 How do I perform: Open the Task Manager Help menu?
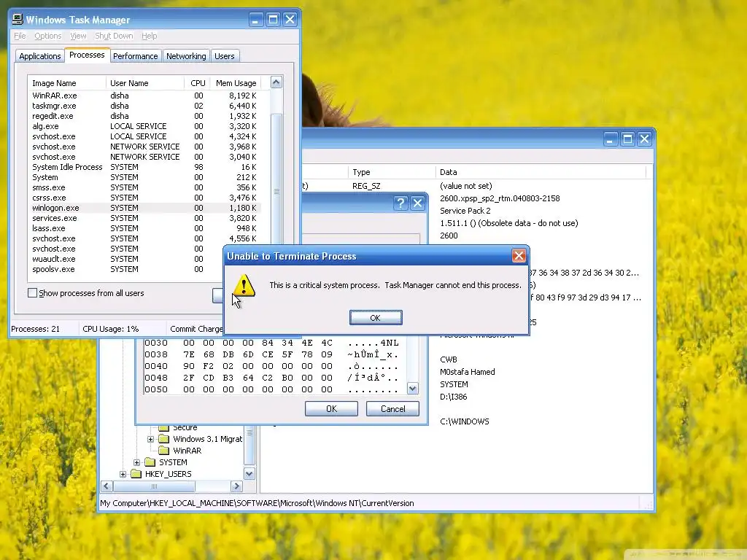click(x=149, y=36)
